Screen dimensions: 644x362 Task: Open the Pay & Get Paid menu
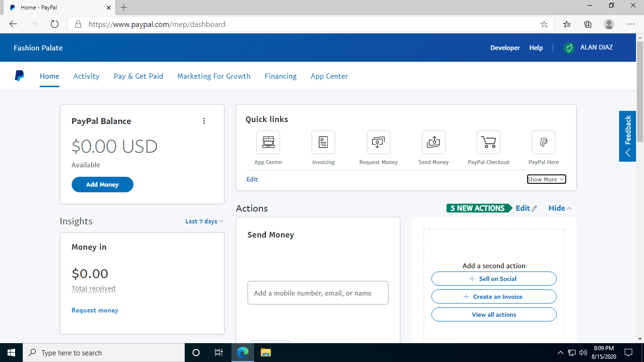pyautogui.click(x=139, y=76)
